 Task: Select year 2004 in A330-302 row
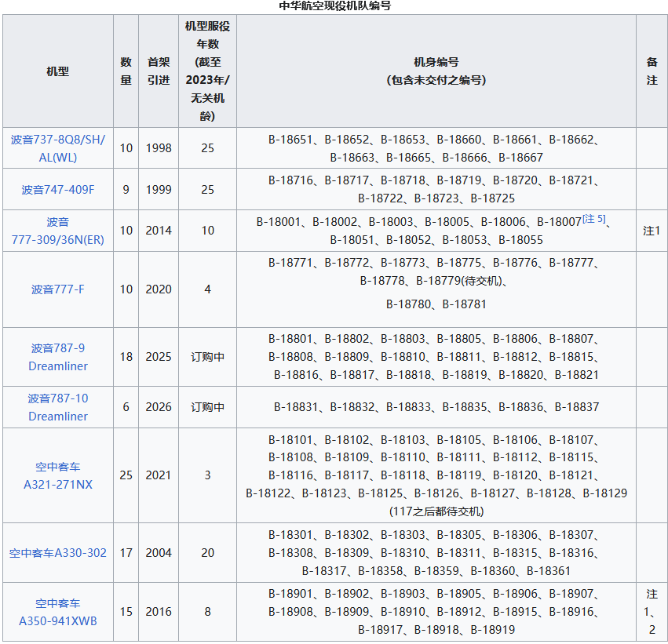(x=159, y=553)
